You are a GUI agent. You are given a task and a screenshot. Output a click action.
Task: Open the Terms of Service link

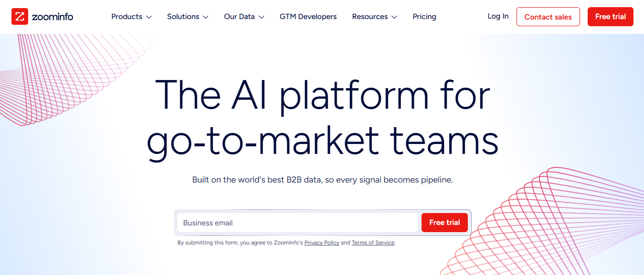point(373,243)
